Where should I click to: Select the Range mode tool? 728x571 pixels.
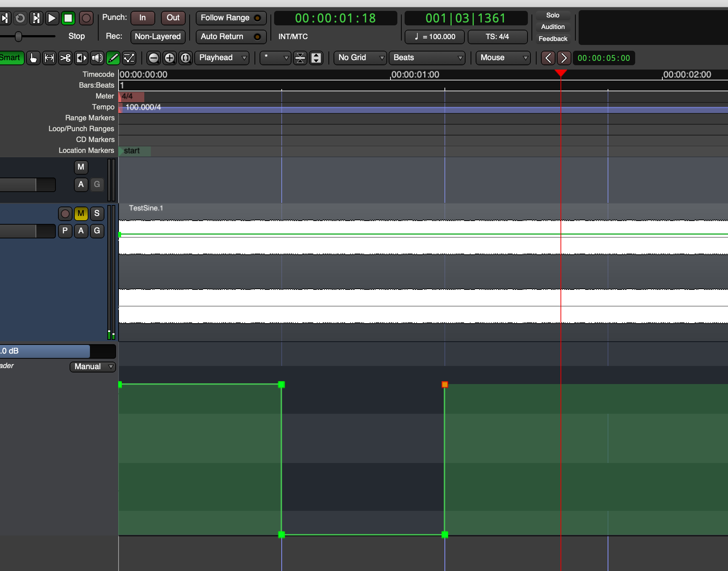point(49,58)
